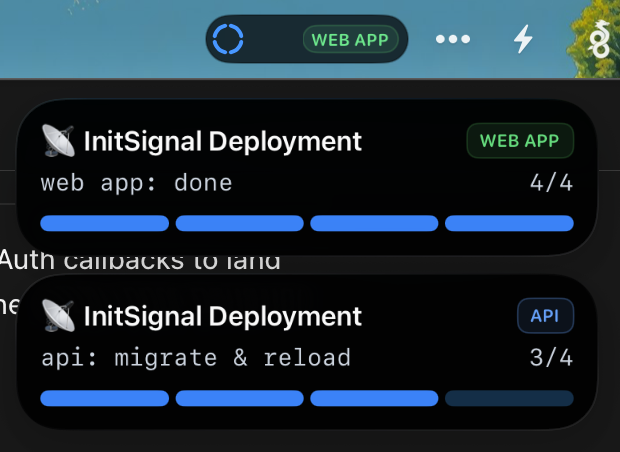Image resolution: width=620 pixels, height=452 pixels.
Task: Click the first progress segment of web app card
Action: (104, 223)
